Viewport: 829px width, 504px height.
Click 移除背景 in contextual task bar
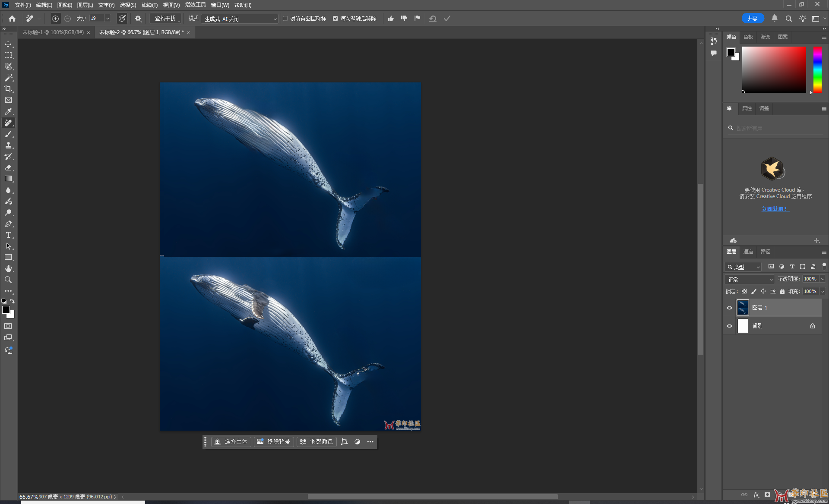274,441
